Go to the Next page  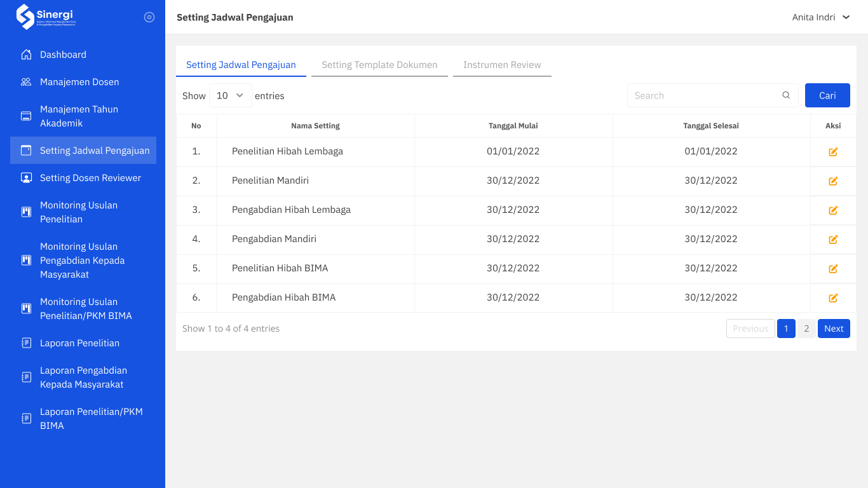click(834, 329)
